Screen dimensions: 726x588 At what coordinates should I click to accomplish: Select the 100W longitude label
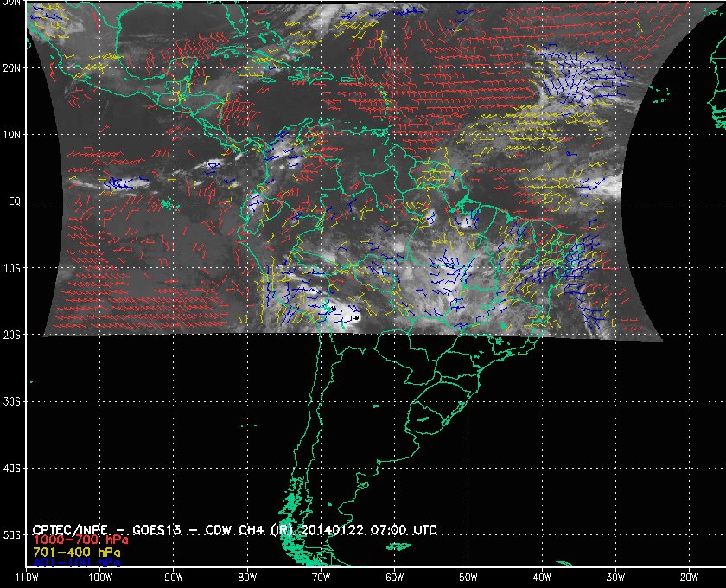click(x=100, y=578)
